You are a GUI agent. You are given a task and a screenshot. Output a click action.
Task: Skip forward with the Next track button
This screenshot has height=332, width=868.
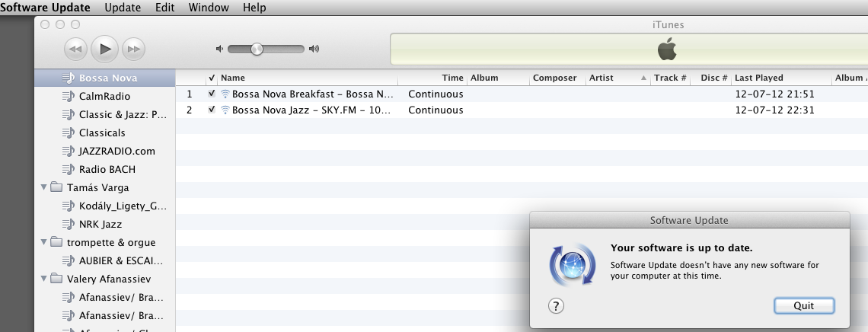(133, 49)
